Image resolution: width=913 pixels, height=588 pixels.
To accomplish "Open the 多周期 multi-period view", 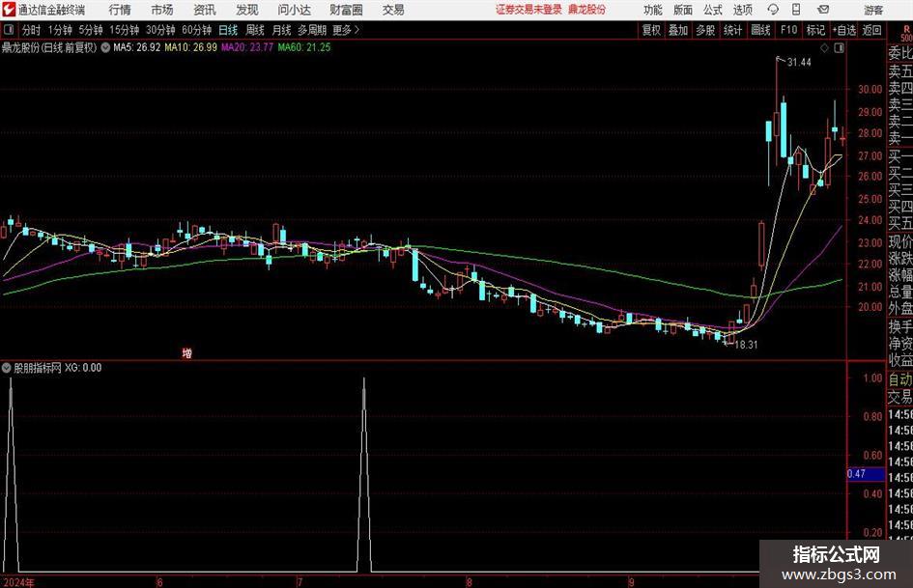I will 312,30.
